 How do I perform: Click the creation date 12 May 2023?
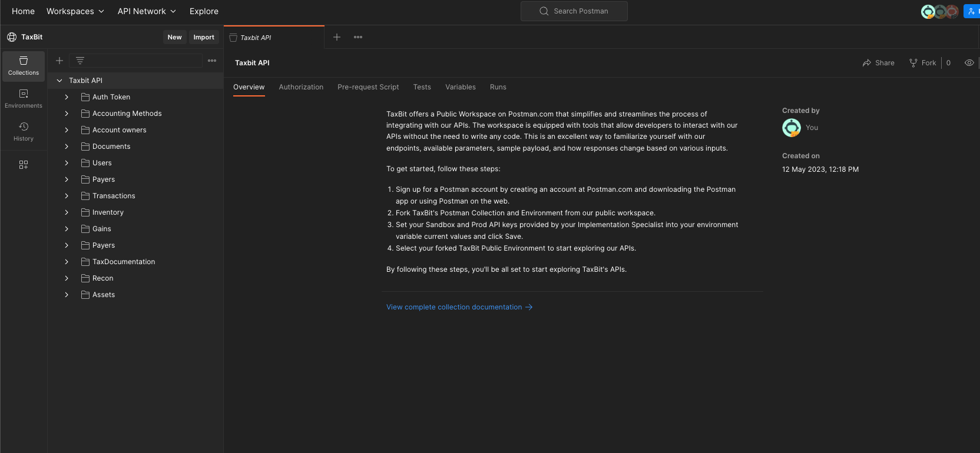pos(820,169)
